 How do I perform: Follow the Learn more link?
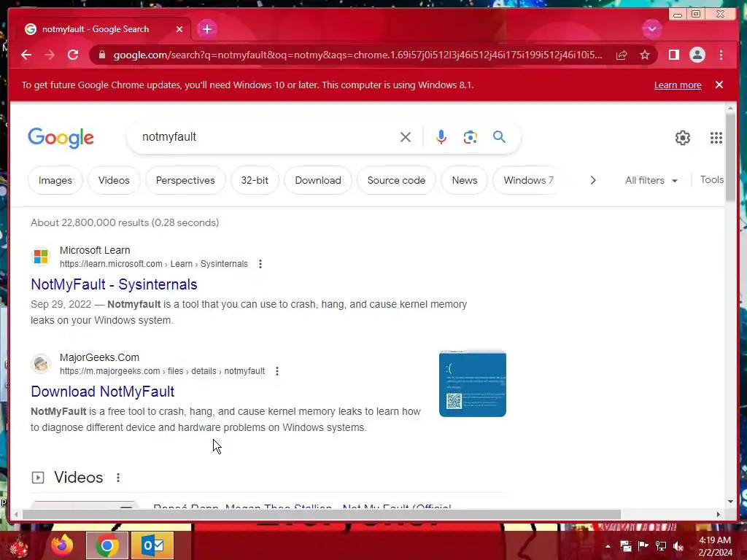(678, 85)
